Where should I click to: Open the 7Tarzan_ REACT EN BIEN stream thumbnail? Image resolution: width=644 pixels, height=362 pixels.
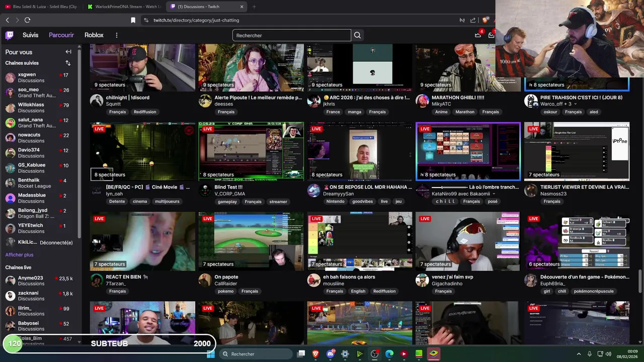pyautogui.click(x=142, y=241)
